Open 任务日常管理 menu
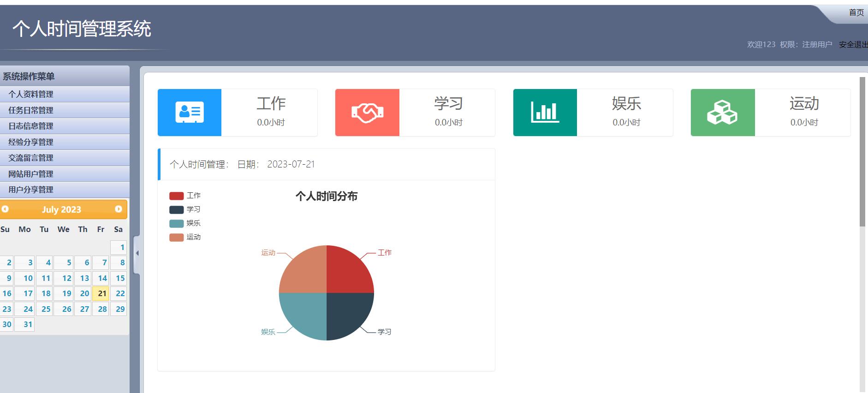Image resolution: width=868 pixels, height=393 pixels. 65,110
